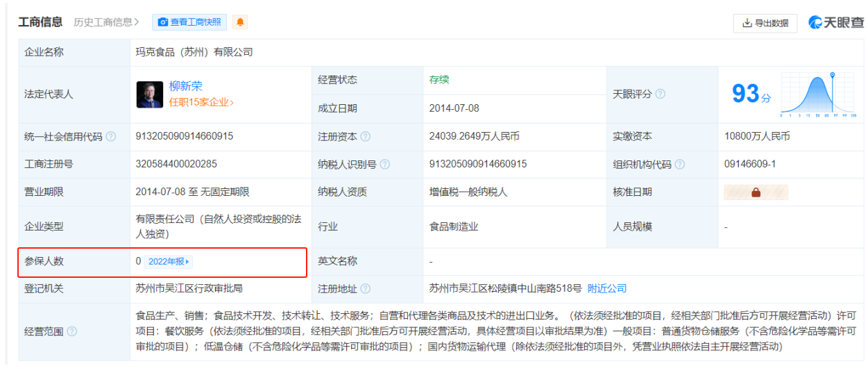868x373 pixels.
Task: Click paid-in capital 10800万人民币
Action: [x=757, y=136]
